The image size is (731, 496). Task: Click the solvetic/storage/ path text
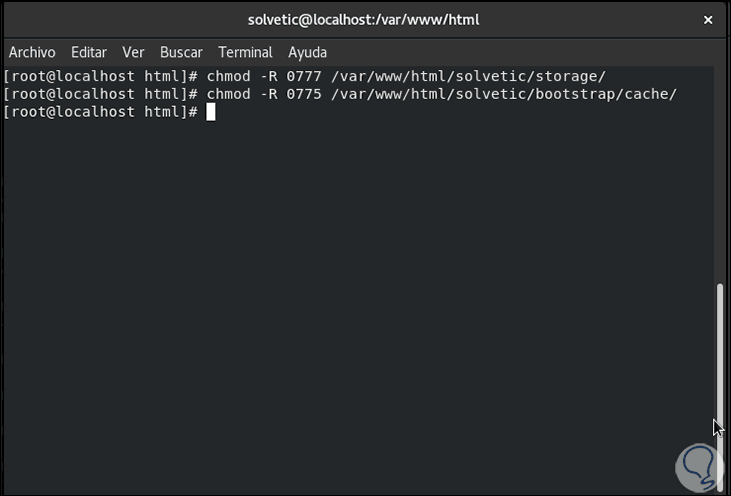click(x=530, y=76)
